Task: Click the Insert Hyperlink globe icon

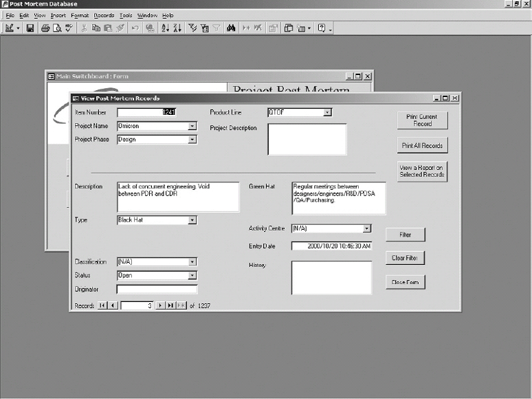Action: click(x=150, y=28)
